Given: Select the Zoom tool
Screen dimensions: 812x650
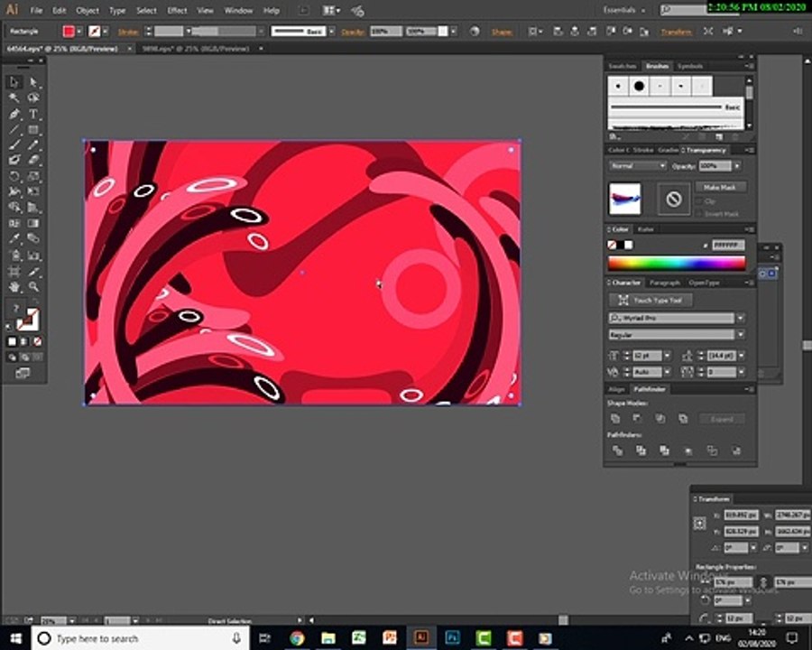Looking at the screenshot, I should coord(33,287).
